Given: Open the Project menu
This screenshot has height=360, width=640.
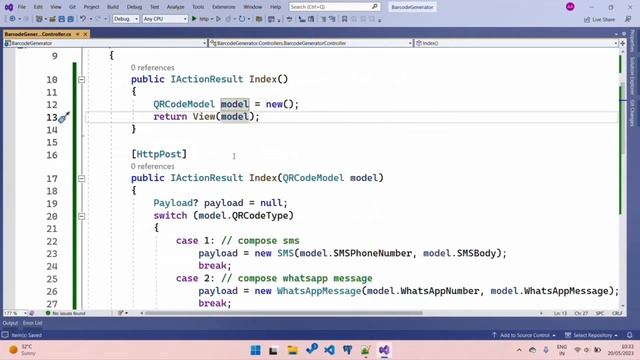Looking at the screenshot, I should point(91,7).
